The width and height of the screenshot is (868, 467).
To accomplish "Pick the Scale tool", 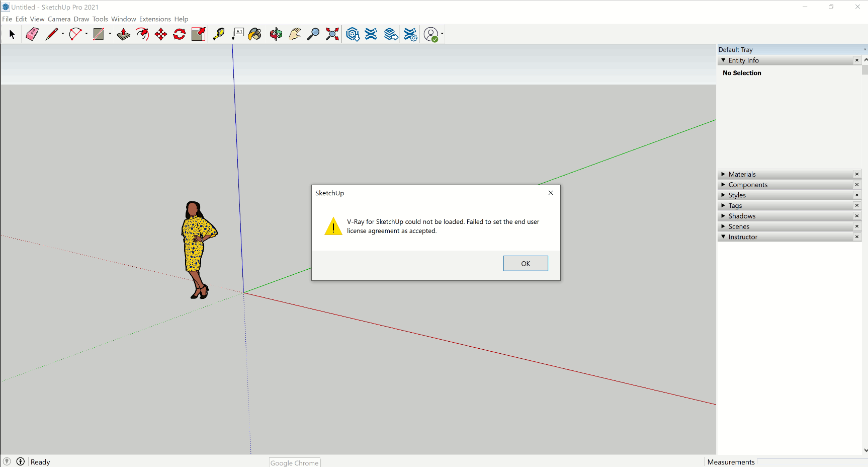I will pos(199,34).
